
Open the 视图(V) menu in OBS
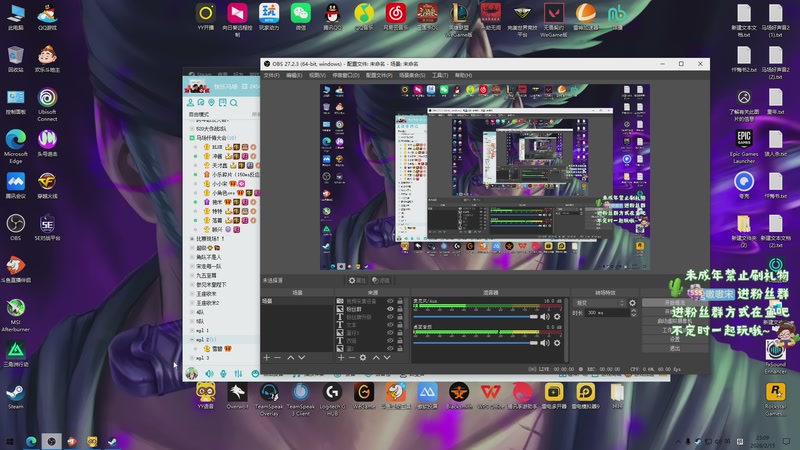pos(317,75)
